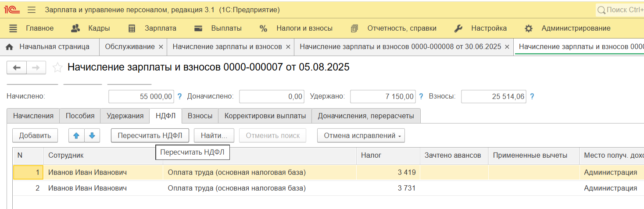Click the Добавить button
The height and width of the screenshot is (209, 644).
click(35, 135)
